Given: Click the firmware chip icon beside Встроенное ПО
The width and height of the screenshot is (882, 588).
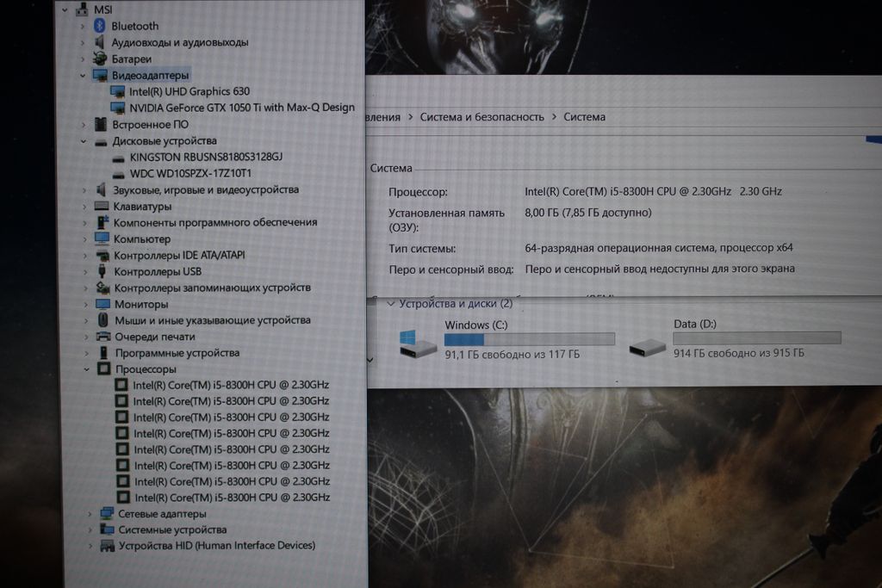Looking at the screenshot, I should click(101, 124).
